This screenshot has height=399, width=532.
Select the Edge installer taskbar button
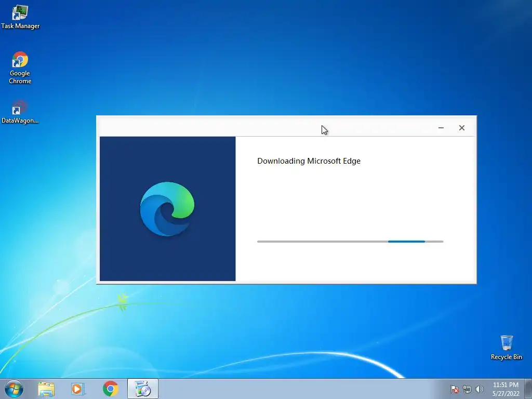(x=143, y=389)
